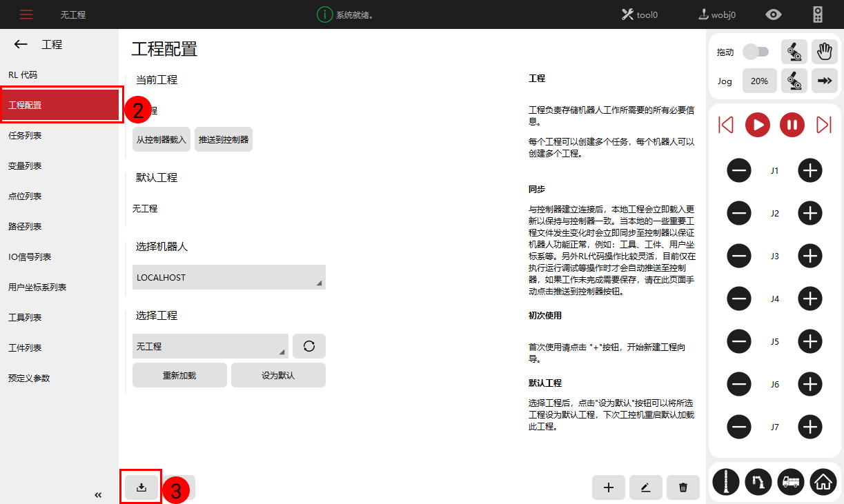The height and width of the screenshot is (504, 844).
Task: Click the edit project pencil icon
Action: pos(645,487)
